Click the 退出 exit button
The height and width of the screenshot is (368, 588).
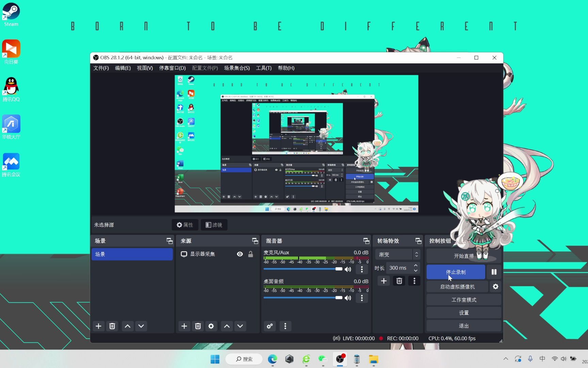pyautogui.click(x=463, y=326)
